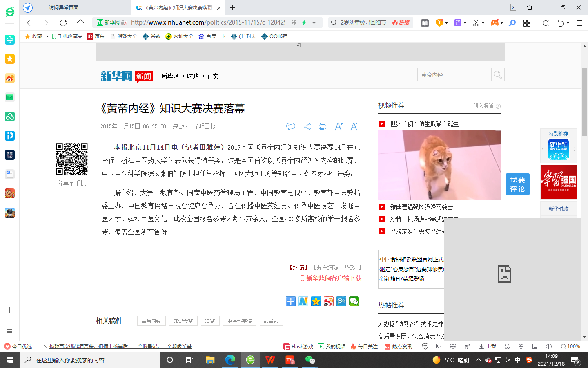Expand the address bar dropdown arrow

[314, 22]
